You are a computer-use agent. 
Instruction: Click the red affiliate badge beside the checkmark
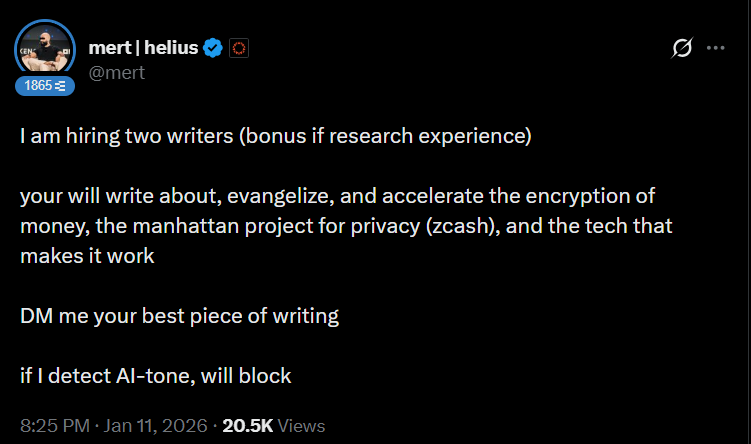238,47
